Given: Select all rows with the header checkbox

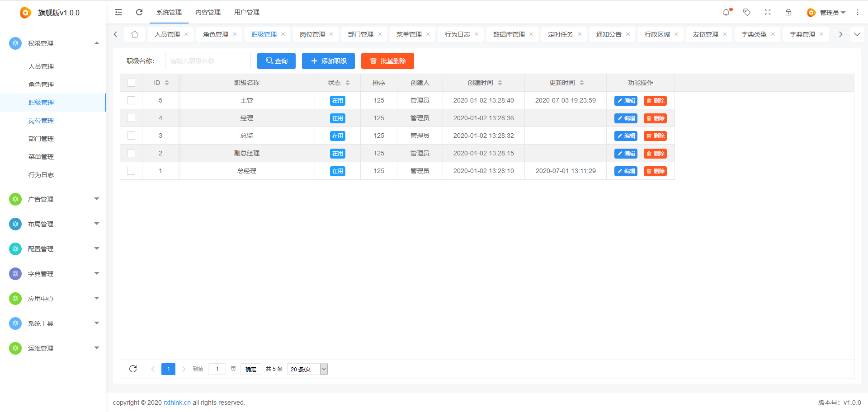Looking at the screenshot, I should [x=131, y=83].
